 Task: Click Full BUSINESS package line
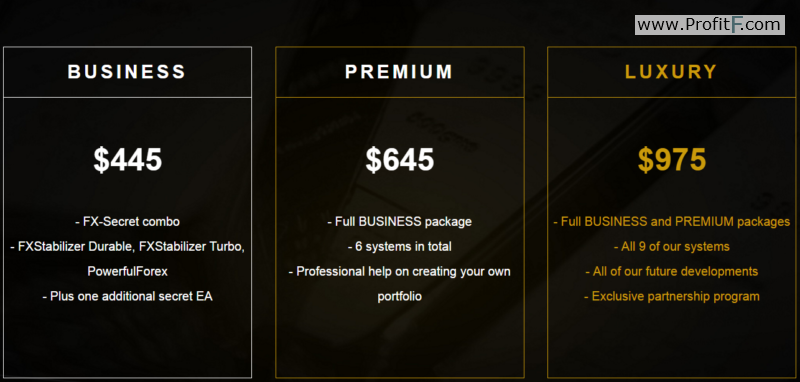(x=399, y=222)
